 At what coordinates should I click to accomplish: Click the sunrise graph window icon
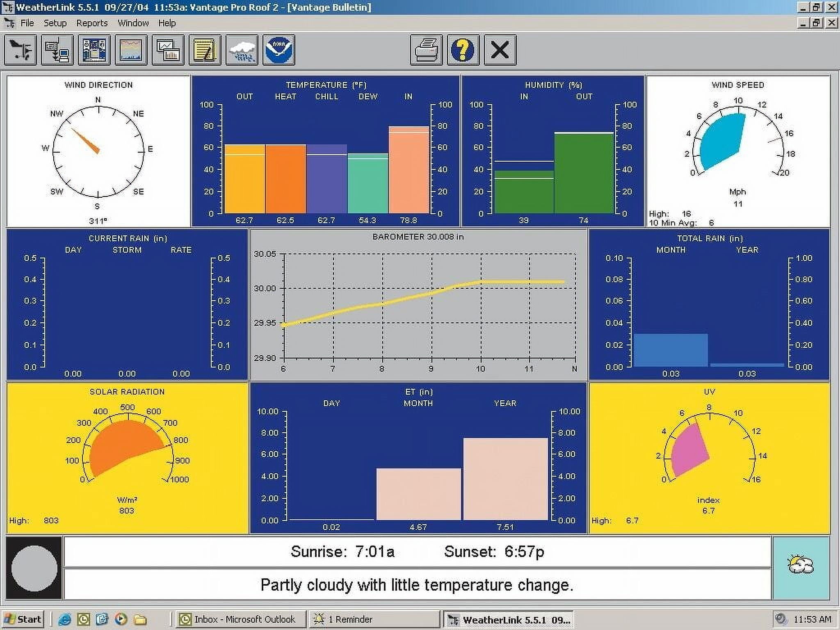[x=130, y=50]
